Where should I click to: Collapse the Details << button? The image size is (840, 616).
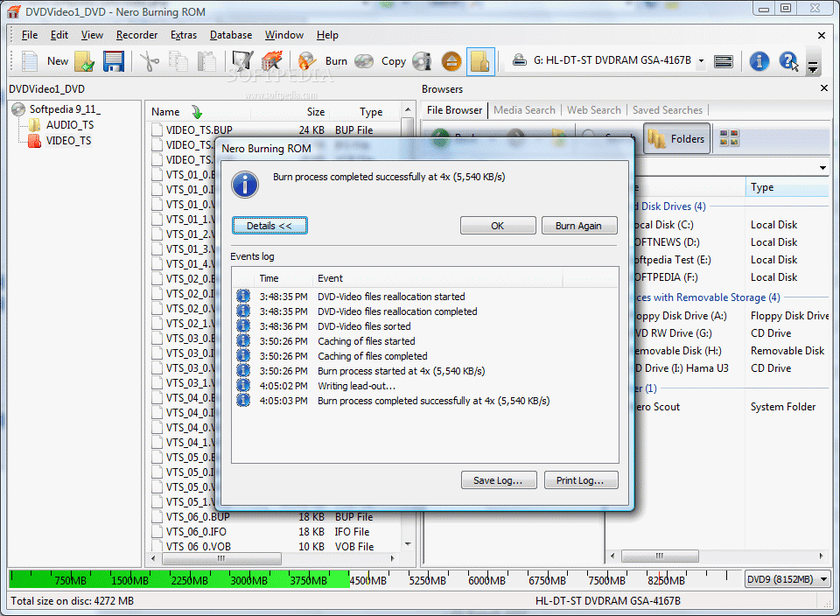[x=269, y=226]
